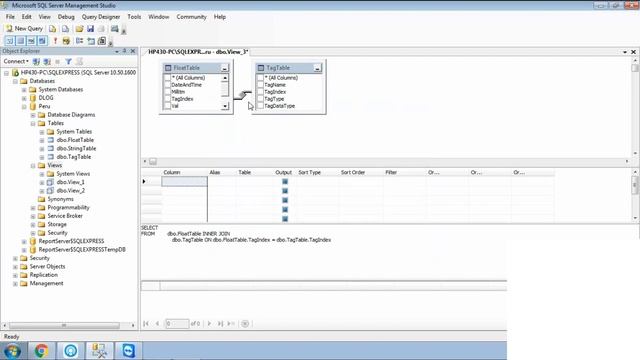Click the SSMS taskbar icon

(99, 351)
